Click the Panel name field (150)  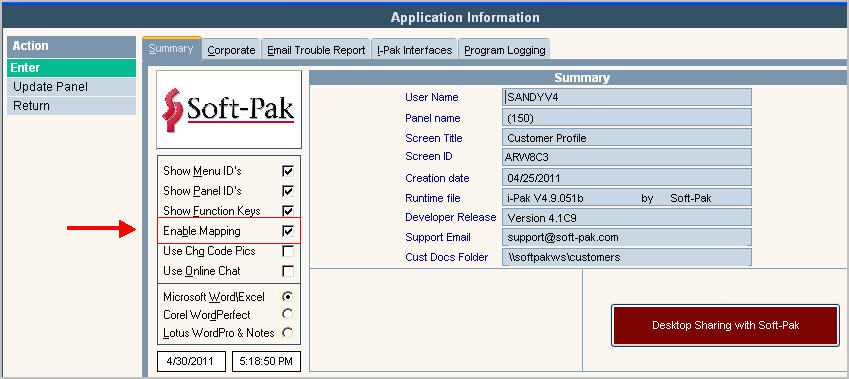coord(627,117)
